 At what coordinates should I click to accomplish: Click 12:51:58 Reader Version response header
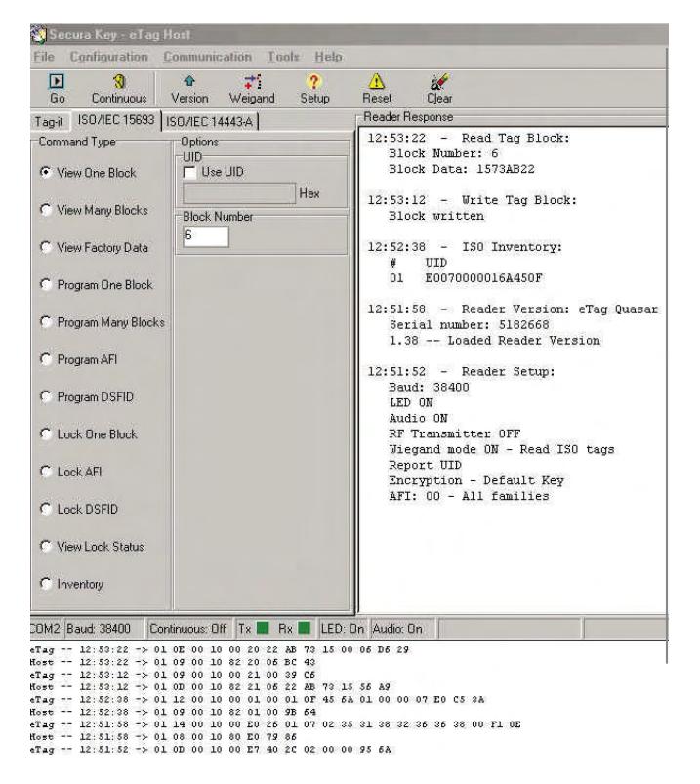click(x=513, y=309)
